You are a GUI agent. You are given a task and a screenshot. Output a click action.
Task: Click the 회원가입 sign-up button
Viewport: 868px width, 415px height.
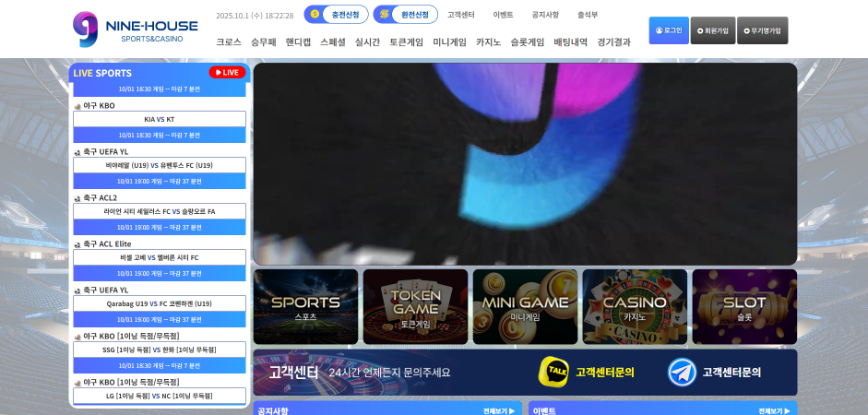click(712, 30)
